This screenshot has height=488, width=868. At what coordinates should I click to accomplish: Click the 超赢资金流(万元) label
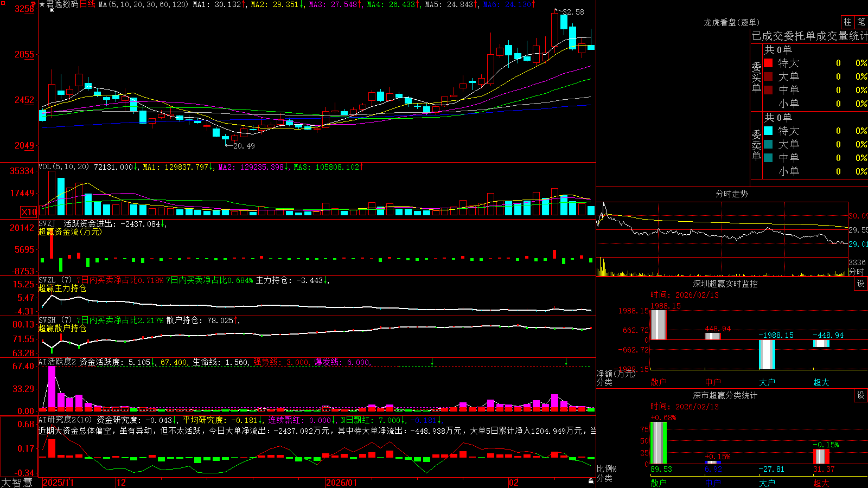[70, 232]
